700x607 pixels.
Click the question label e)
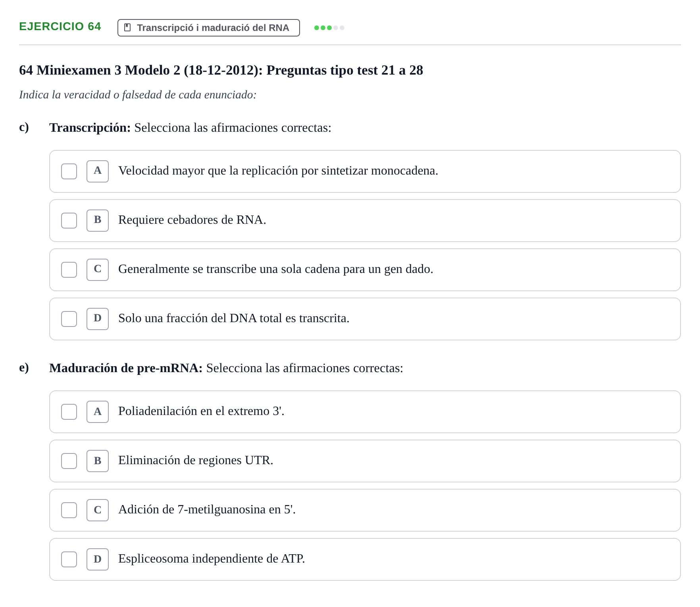(24, 368)
